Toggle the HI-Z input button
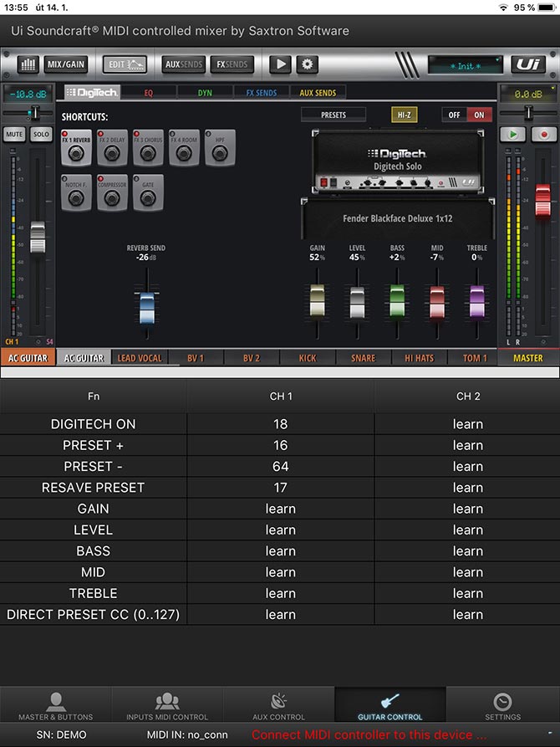The image size is (560, 747). point(405,115)
